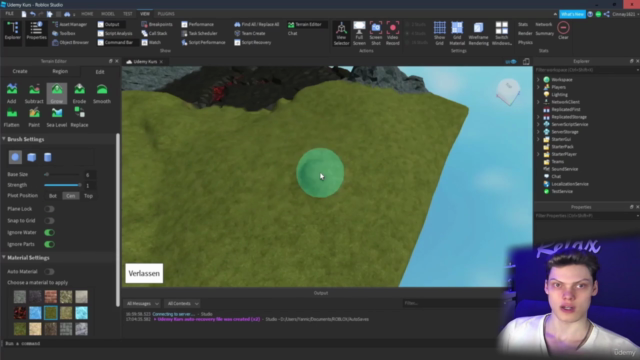
Task: Toggle the Plane Lock switch
Action: point(49,209)
